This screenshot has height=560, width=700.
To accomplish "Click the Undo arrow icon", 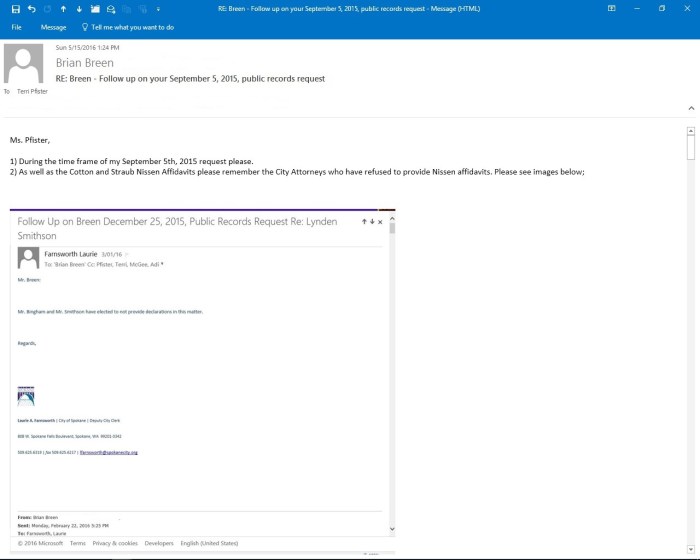I will tap(32, 8).
